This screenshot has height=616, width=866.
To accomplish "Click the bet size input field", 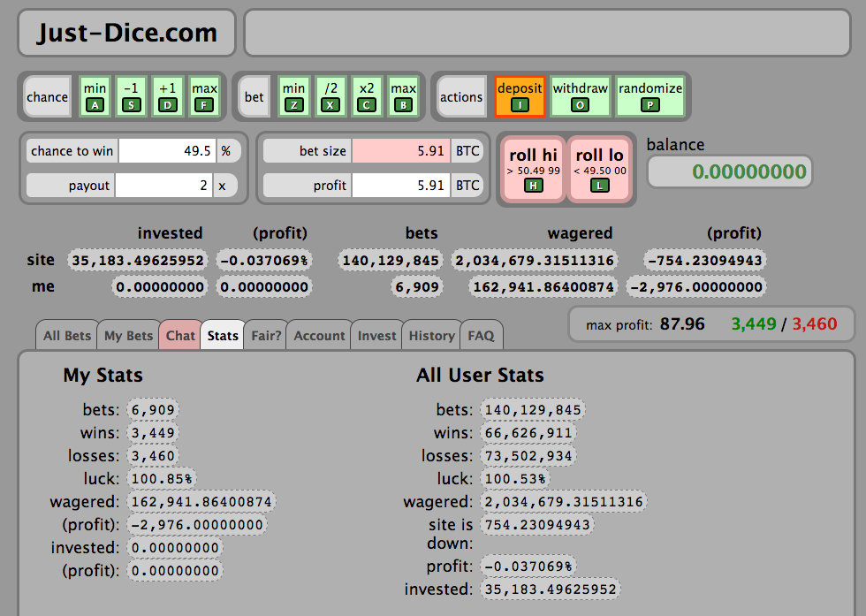I will pyautogui.click(x=401, y=151).
